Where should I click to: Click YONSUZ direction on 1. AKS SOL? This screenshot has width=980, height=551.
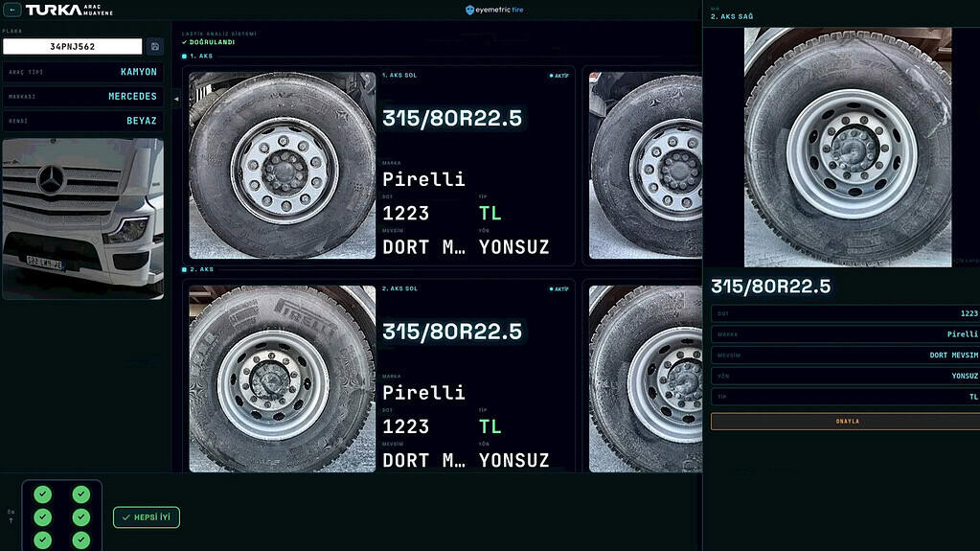click(513, 247)
